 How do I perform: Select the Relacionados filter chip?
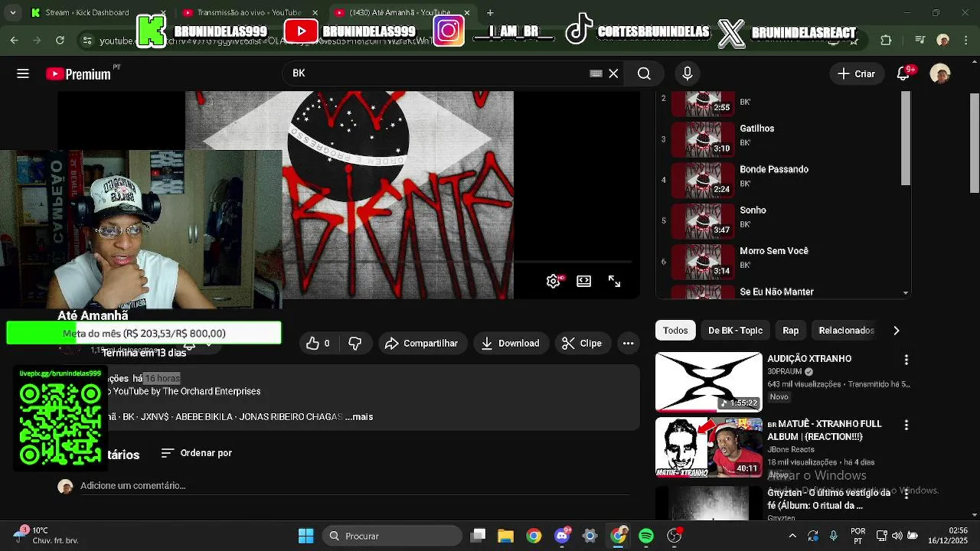click(846, 331)
